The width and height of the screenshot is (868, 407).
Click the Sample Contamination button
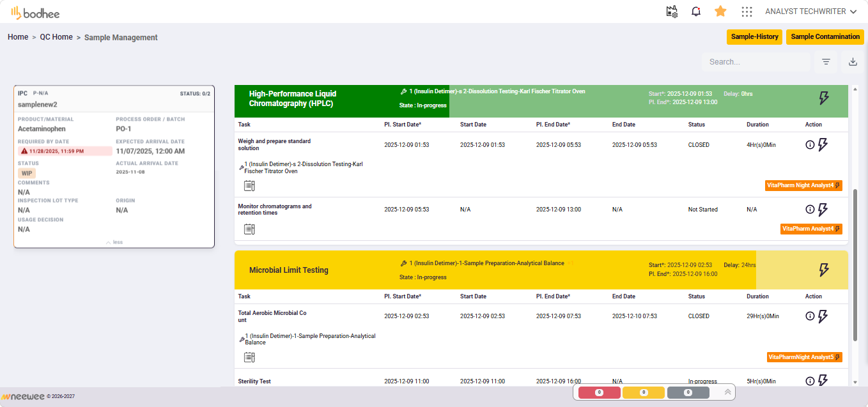825,37
